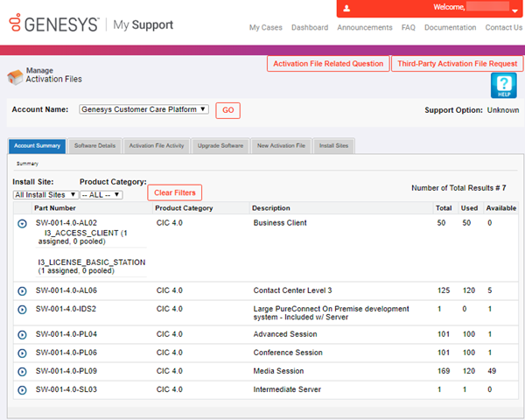Click the Description column header
This screenshot has width=525, height=420.
point(271,208)
